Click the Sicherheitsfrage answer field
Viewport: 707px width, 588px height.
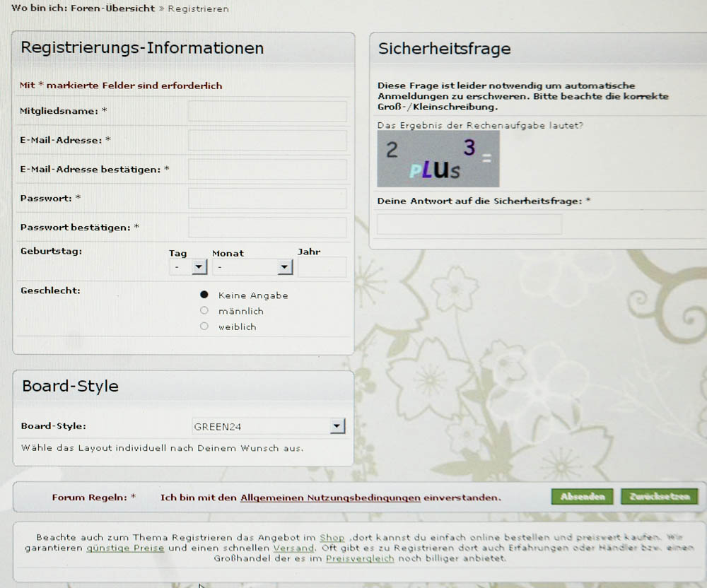click(x=469, y=225)
